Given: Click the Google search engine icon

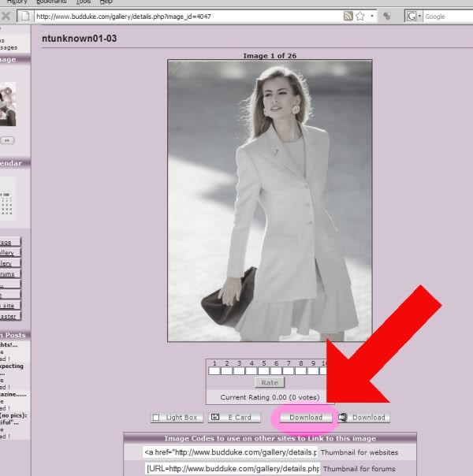Looking at the screenshot, I should [412, 16].
